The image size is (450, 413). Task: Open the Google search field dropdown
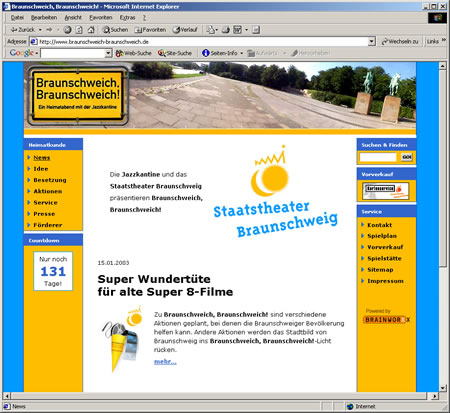108,53
